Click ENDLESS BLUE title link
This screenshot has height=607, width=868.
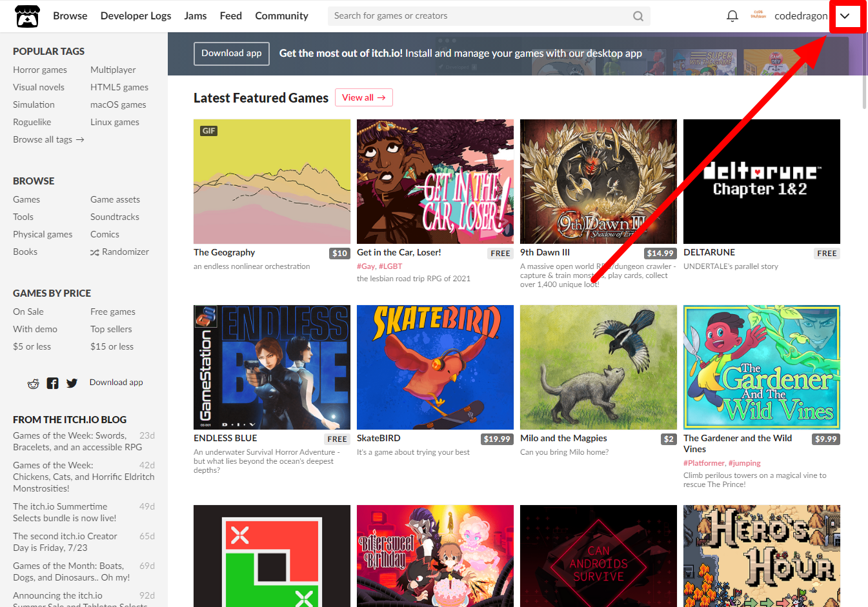(225, 438)
